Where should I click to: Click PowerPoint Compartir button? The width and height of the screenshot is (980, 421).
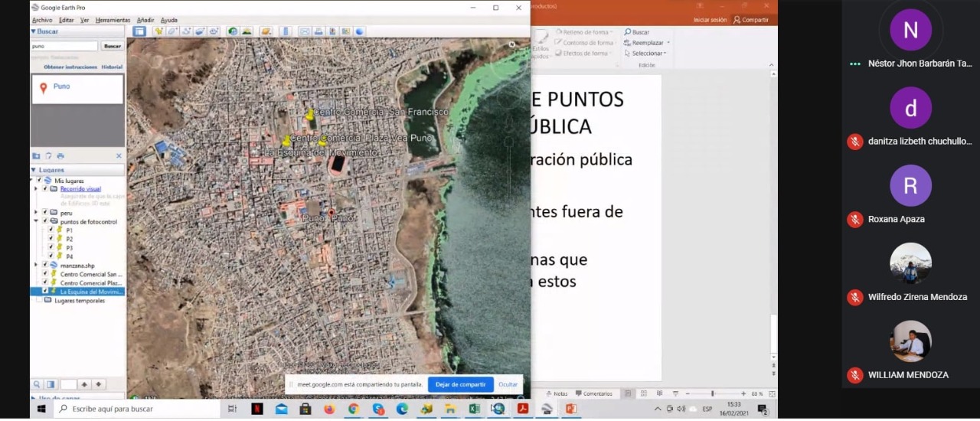(750, 20)
